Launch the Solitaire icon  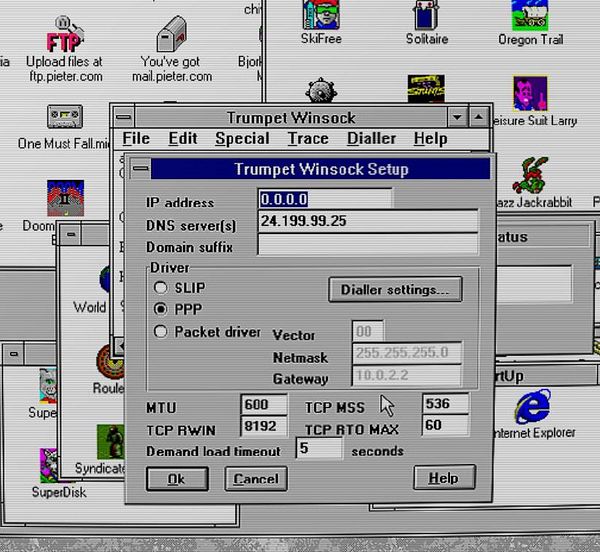(426, 15)
